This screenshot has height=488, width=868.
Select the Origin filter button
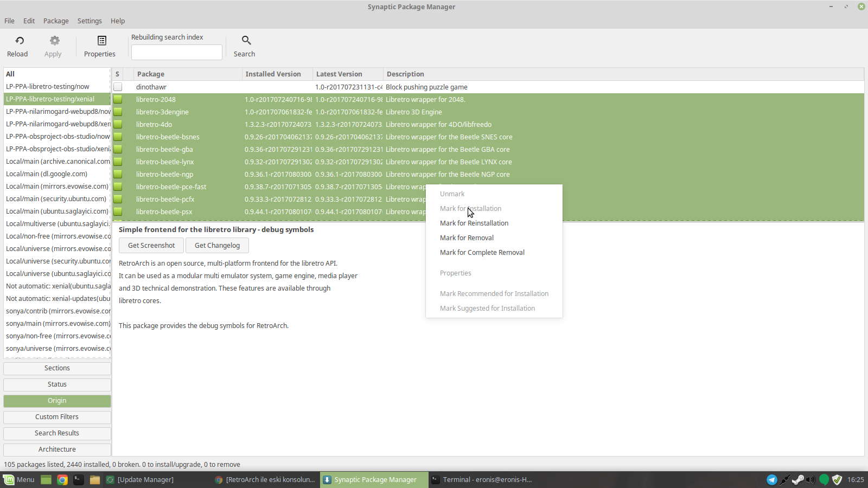(57, 401)
